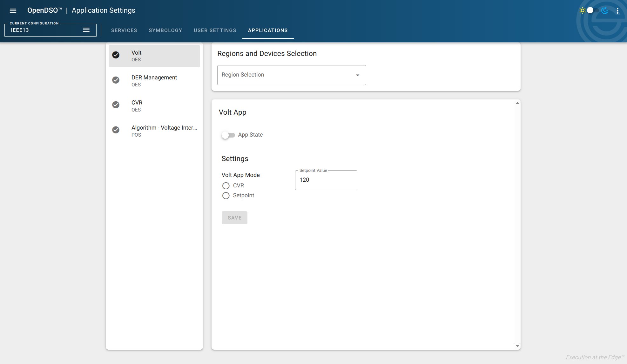Screen dimensions: 627x364
Task: Click the Setpoint Value input field
Action: [326, 180]
